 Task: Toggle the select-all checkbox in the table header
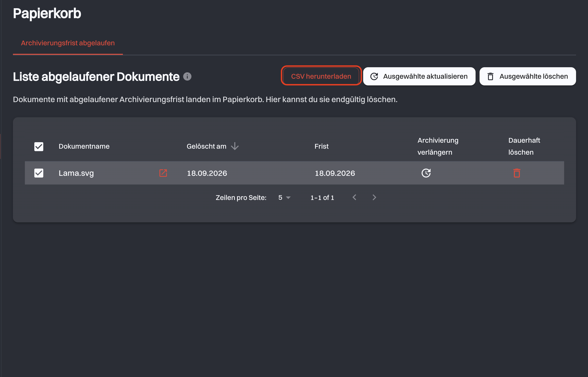coord(39,147)
